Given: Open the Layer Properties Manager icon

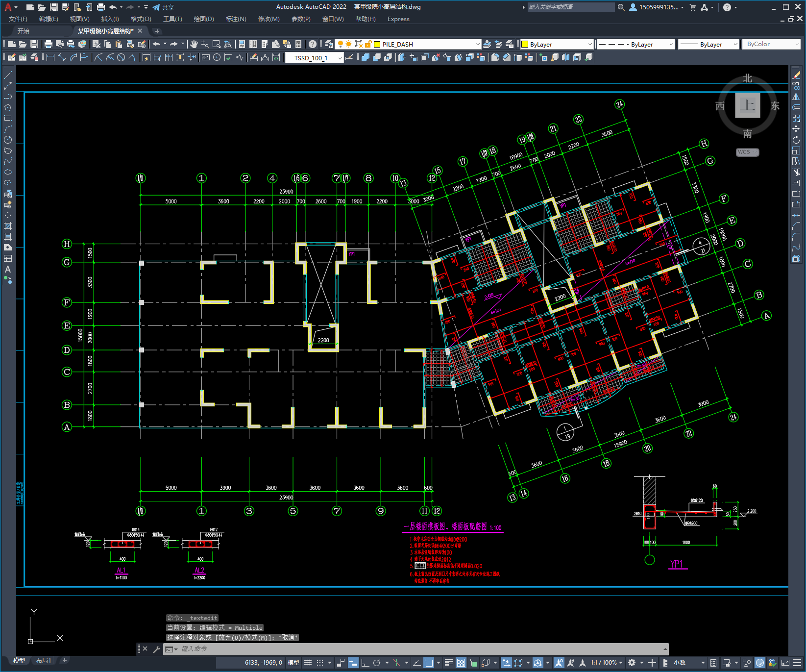Looking at the screenshot, I should 328,44.
